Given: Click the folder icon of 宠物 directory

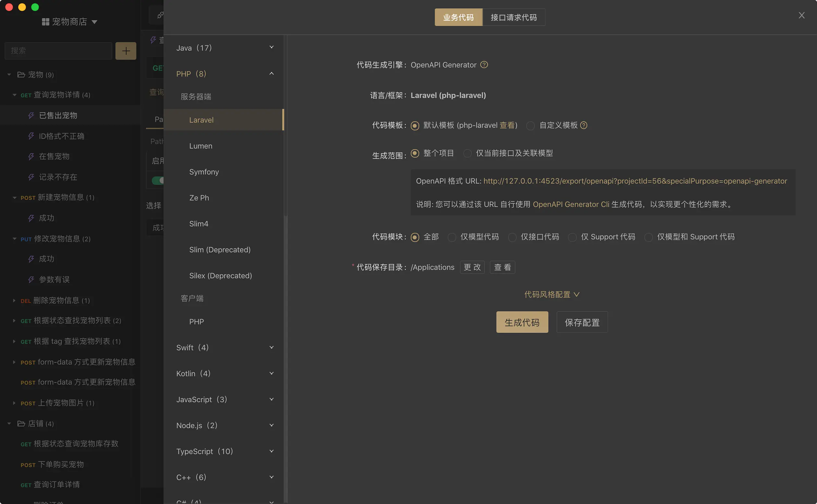Looking at the screenshot, I should pos(21,75).
